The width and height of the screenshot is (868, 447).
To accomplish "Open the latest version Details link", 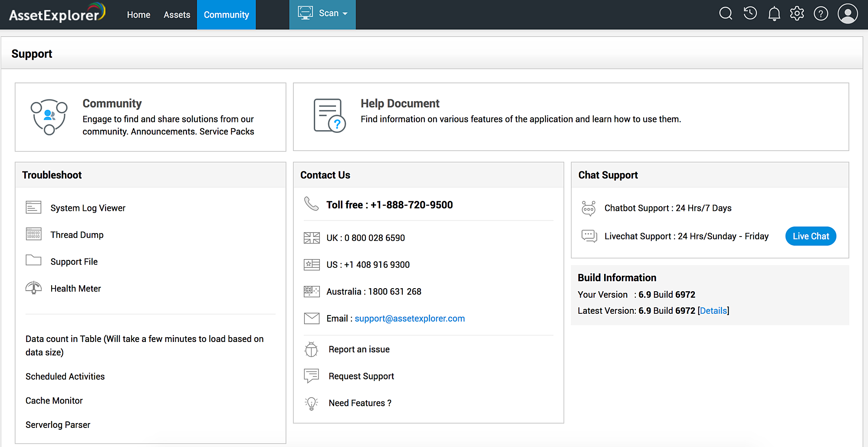I will coord(713,311).
